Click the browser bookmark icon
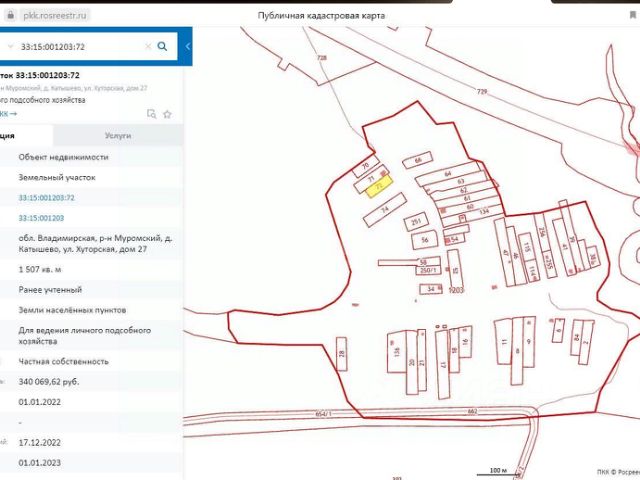The height and width of the screenshot is (480, 640). point(633,15)
